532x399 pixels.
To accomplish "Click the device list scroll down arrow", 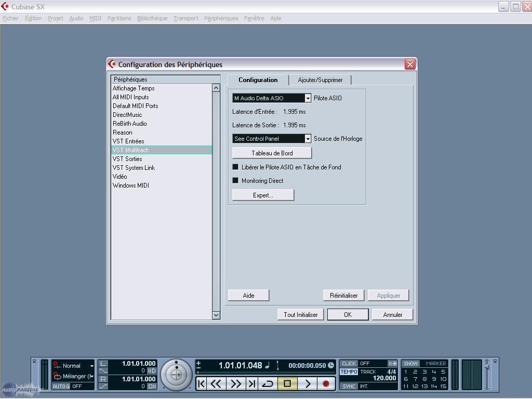I will tap(216, 315).
